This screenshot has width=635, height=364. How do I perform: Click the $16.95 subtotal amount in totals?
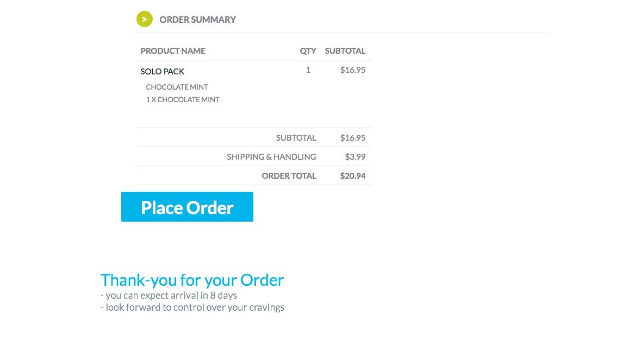click(x=353, y=137)
